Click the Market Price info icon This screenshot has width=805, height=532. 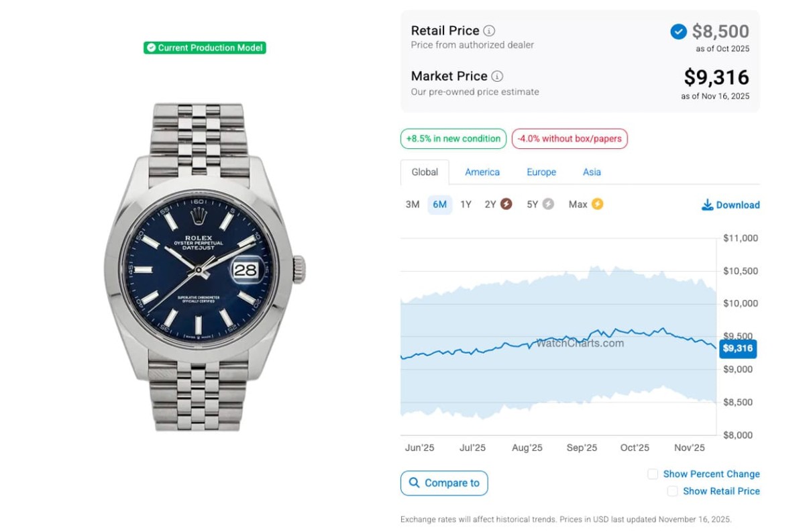pyautogui.click(x=497, y=76)
